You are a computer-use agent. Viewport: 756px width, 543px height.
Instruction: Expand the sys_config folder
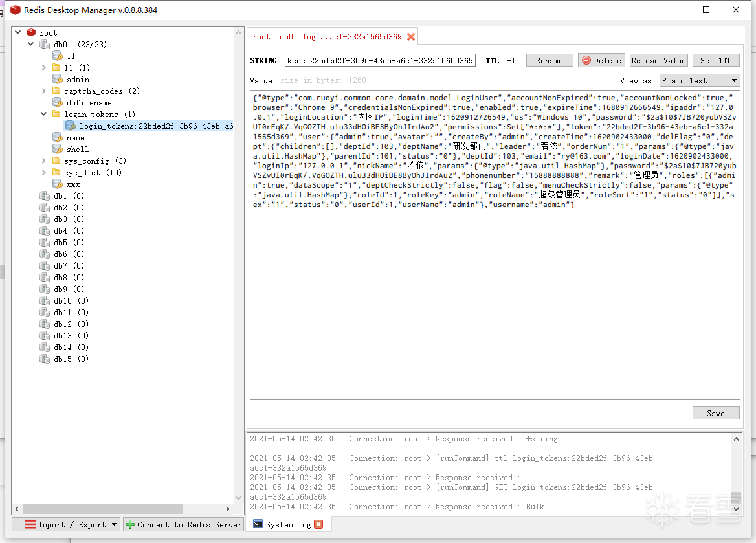click(x=44, y=161)
